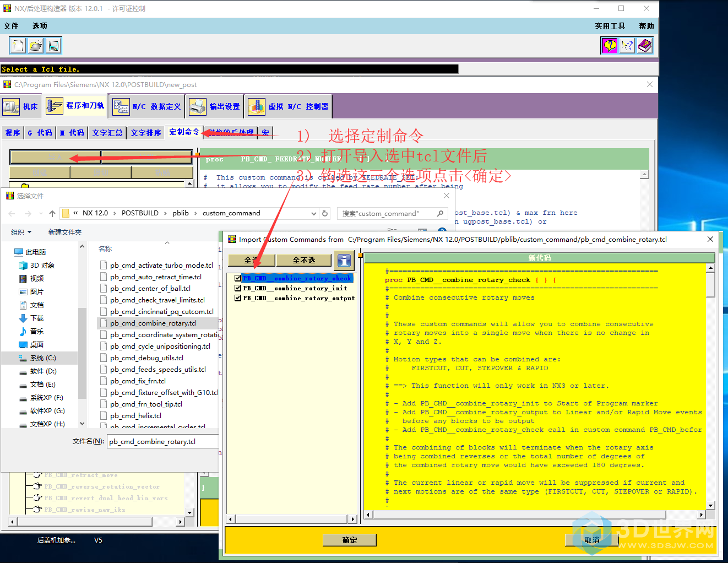Select pb_cmd_helix.tcl file
This screenshot has width=728, height=563.
click(x=135, y=415)
